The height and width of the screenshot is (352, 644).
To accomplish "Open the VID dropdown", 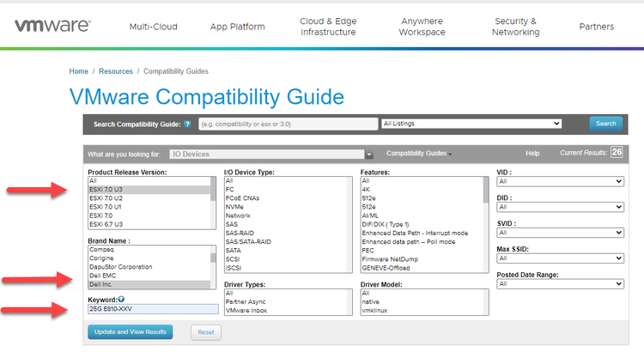I will [560, 182].
